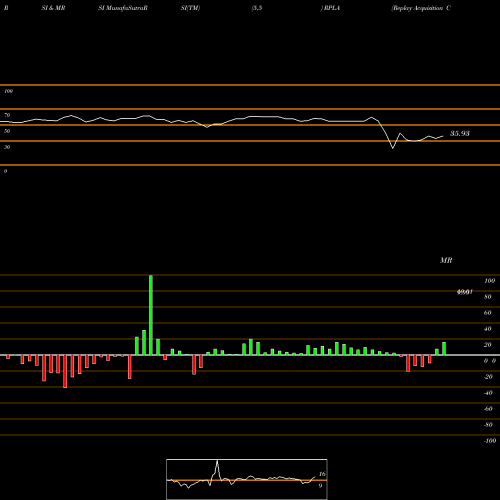Click the 'SI MunafaSutraR' header text
The image size is (500, 500).
123,8
